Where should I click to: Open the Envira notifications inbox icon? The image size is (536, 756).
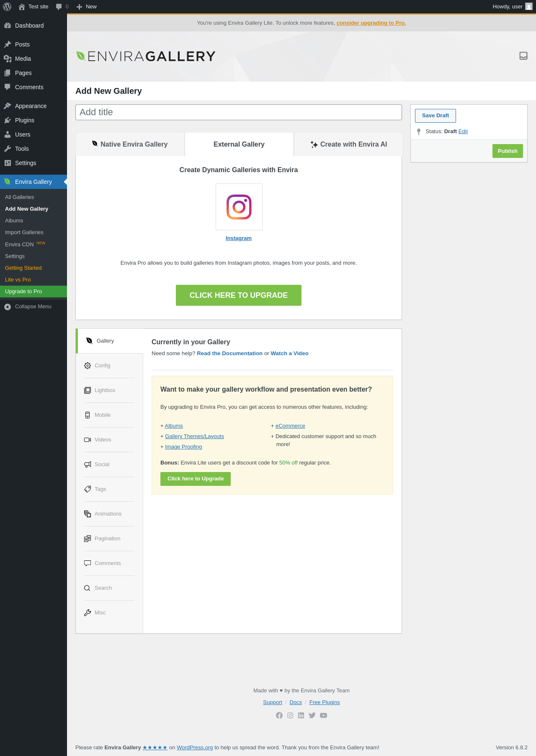(x=523, y=56)
